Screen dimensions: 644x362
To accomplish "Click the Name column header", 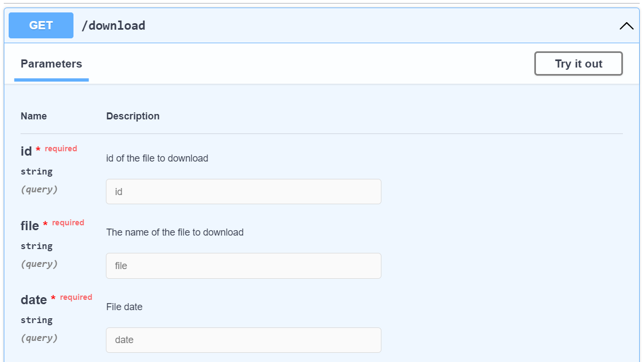I will click(33, 116).
